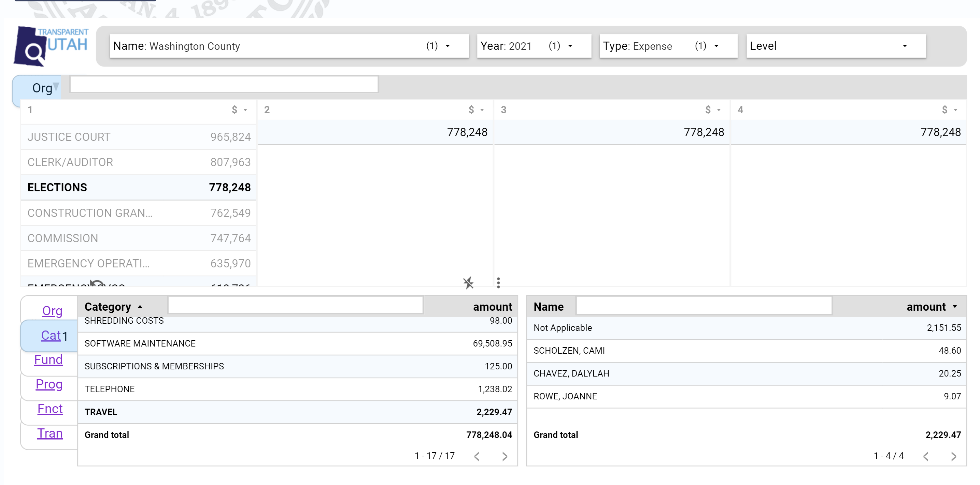
Task: Click the search field next to Org
Action: tap(224, 84)
